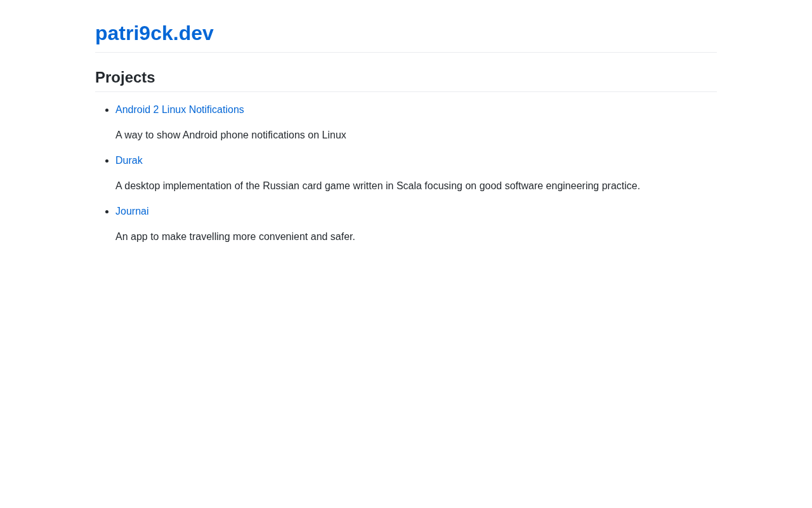Click the phrase software engineering practice
The width and height of the screenshot is (812, 508).
click(x=572, y=186)
